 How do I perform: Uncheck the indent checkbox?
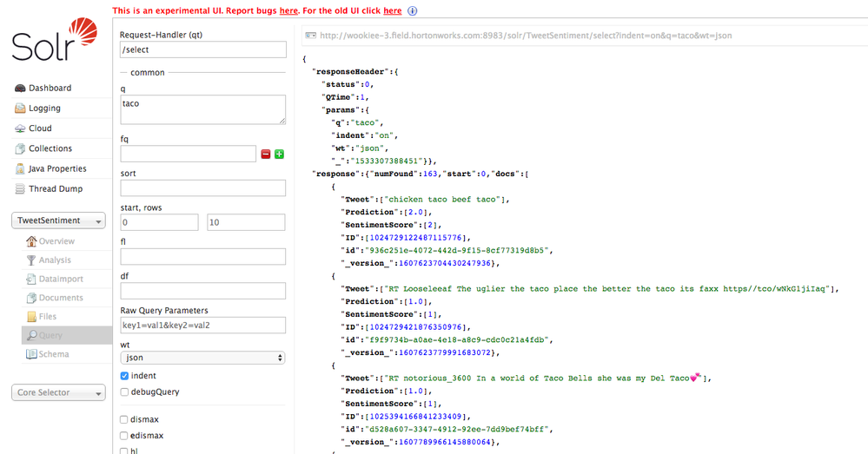pyautogui.click(x=125, y=376)
